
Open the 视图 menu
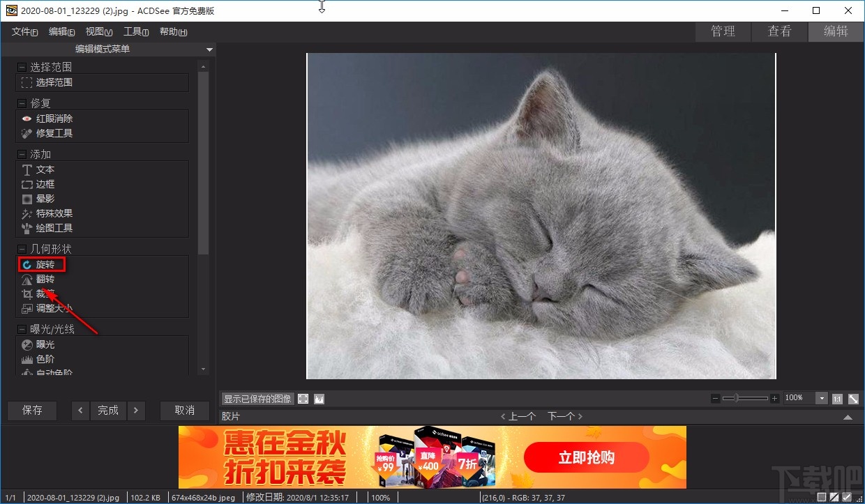pyautogui.click(x=99, y=31)
